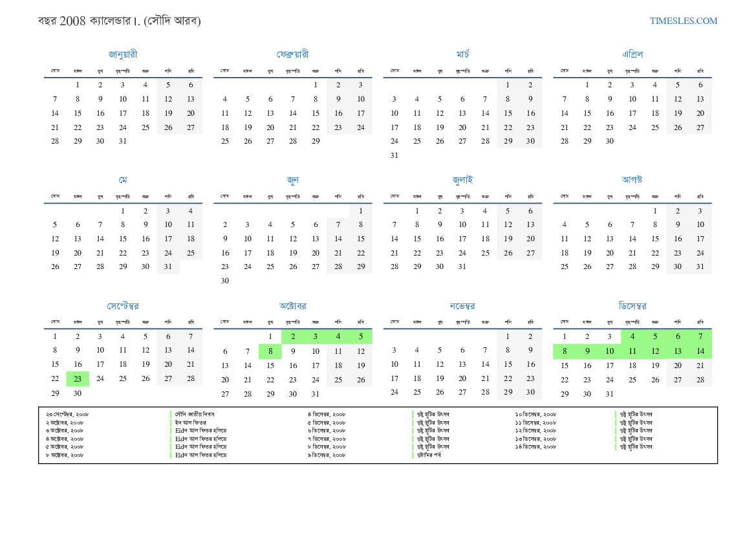Select the ডিসেম্বর month title
The width and height of the screenshot is (756, 535).
coord(632,306)
